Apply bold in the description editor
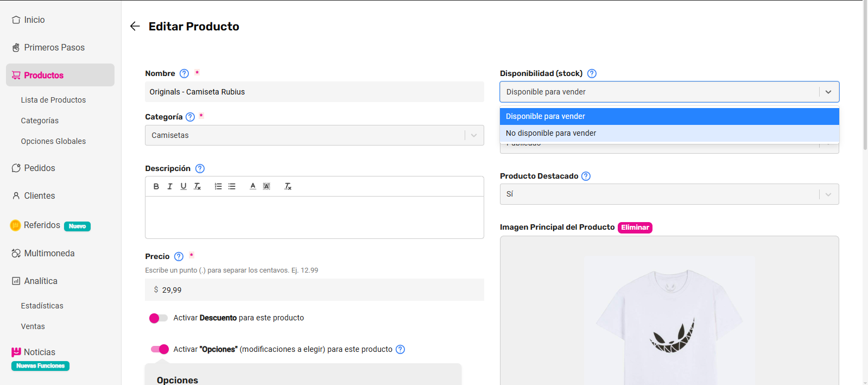 tap(156, 186)
